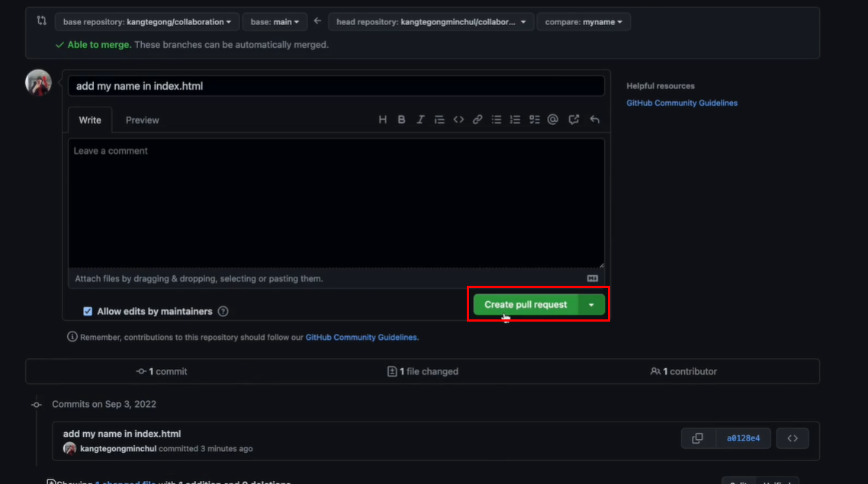The image size is (868, 484).
Task: Jump to 1 file changed summary
Action: click(423, 372)
